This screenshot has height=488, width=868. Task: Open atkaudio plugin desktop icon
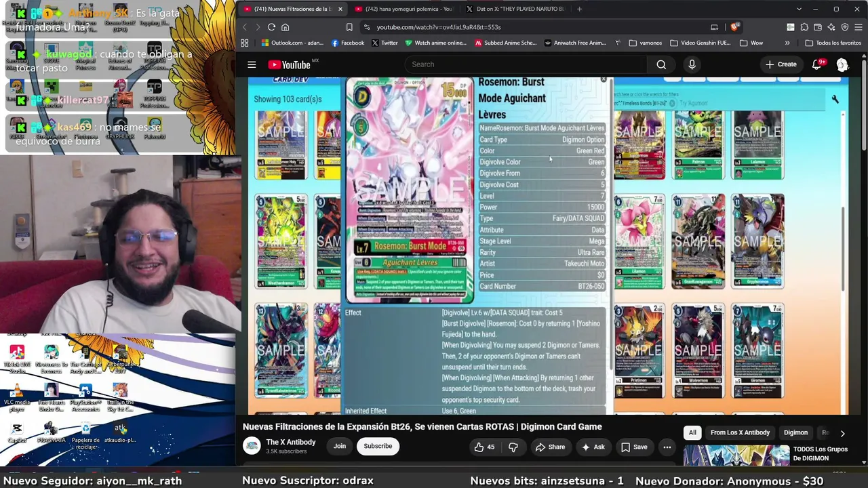tap(120, 432)
